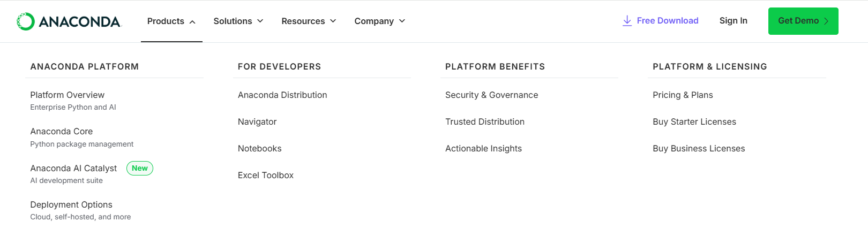Open Anaconda AI Catalyst link
The width and height of the screenshot is (868, 229).
pos(73,169)
